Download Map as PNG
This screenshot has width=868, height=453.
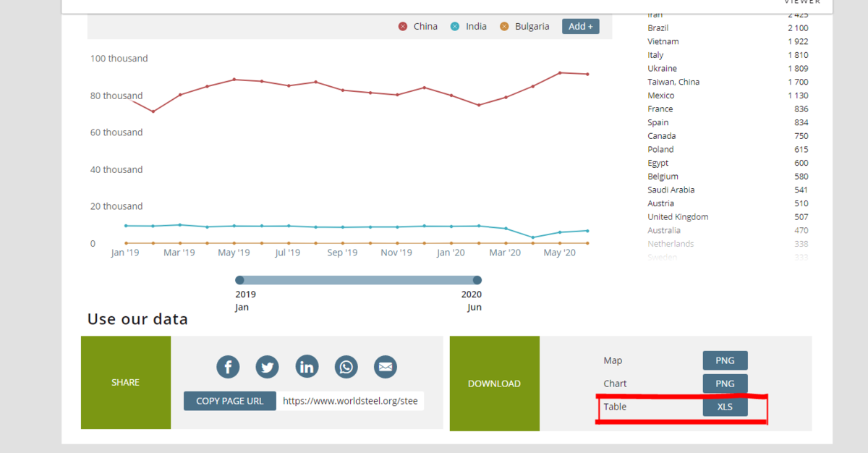(x=725, y=360)
